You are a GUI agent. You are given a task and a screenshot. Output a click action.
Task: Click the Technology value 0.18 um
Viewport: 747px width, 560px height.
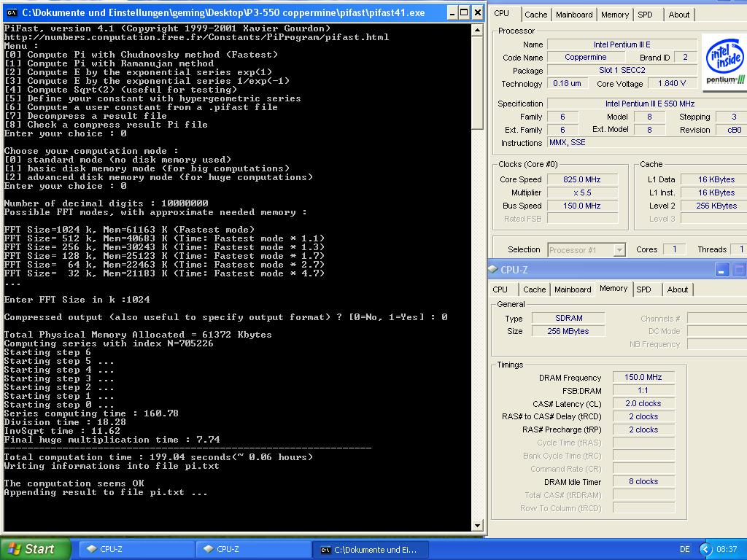coord(567,83)
